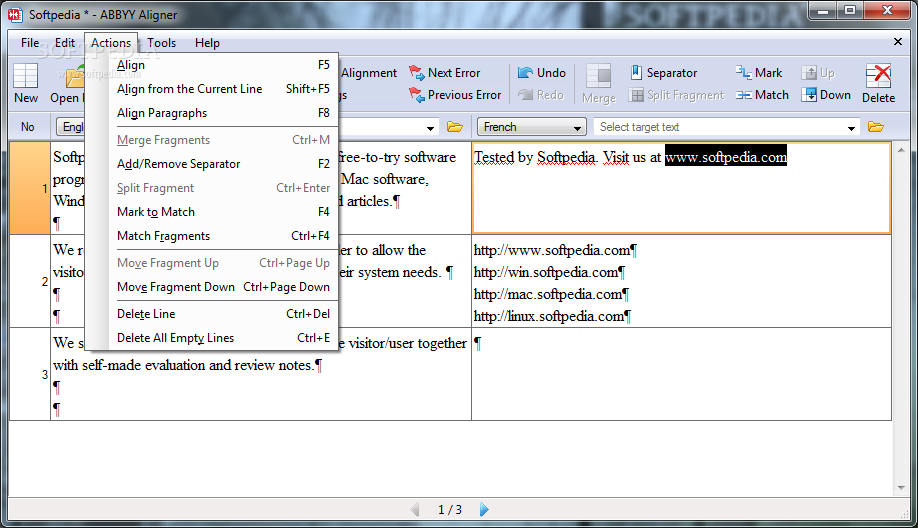Select row number 1 cell
The image size is (918, 528).
pyautogui.click(x=30, y=188)
